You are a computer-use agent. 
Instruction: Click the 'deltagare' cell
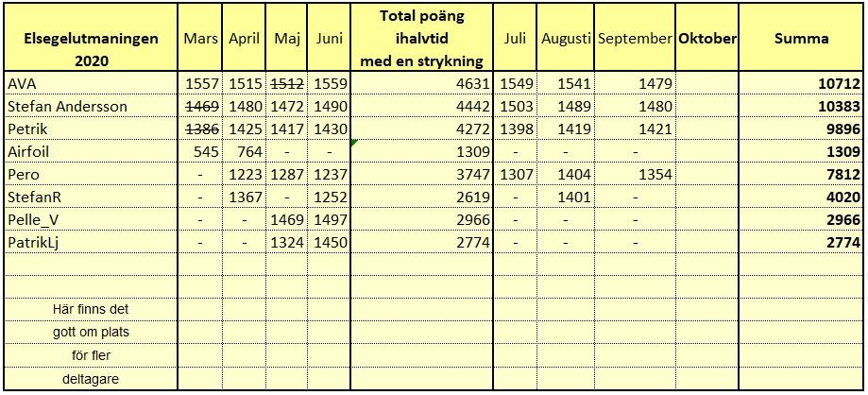coord(92,379)
